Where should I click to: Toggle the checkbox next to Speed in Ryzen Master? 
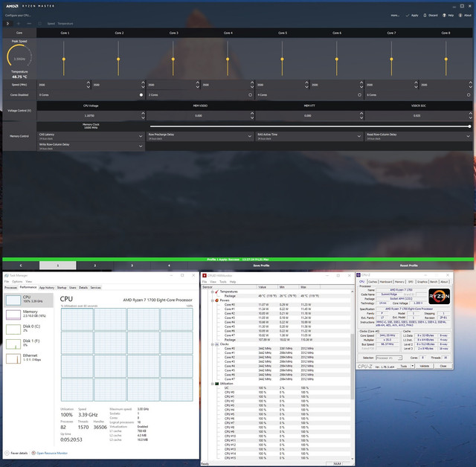point(39,23)
